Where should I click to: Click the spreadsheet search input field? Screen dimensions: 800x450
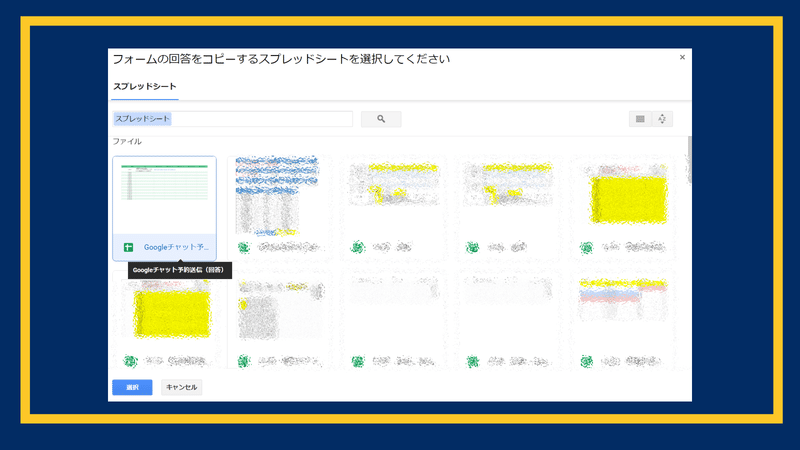(x=232, y=119)
